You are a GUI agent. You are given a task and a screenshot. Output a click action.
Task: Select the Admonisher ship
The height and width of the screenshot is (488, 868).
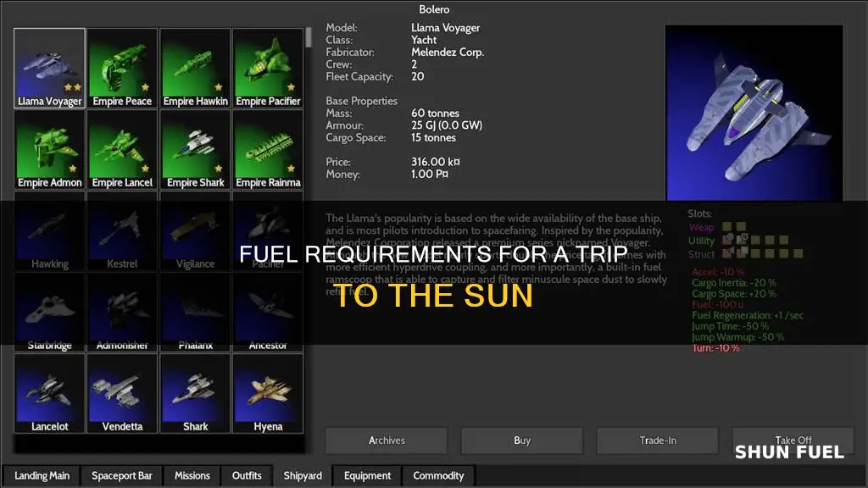[x=122, y=312]
